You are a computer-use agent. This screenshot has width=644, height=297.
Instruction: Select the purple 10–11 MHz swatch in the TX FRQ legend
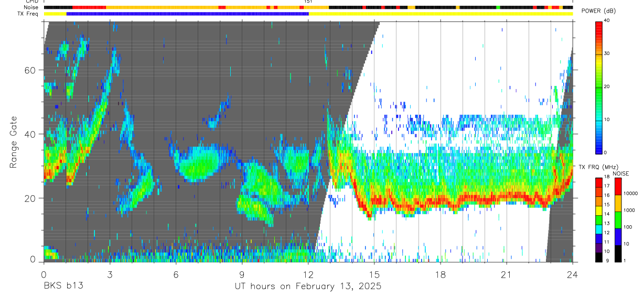(598, 248)
